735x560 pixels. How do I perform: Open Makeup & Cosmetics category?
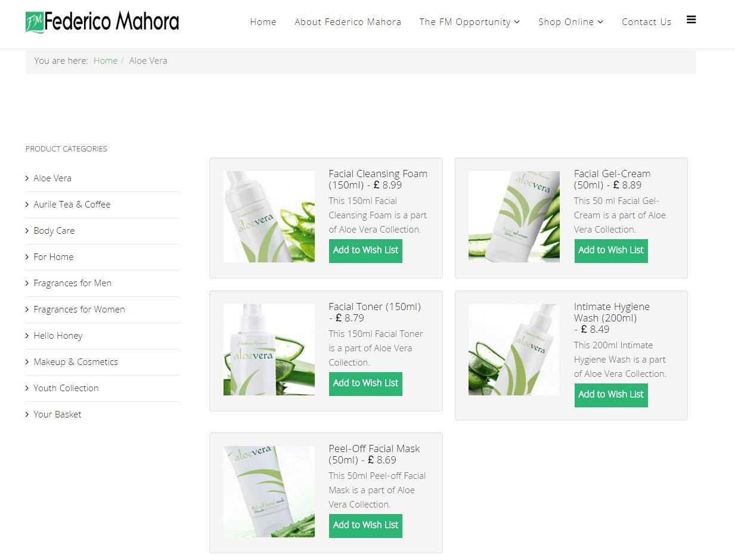coord(76,362)
